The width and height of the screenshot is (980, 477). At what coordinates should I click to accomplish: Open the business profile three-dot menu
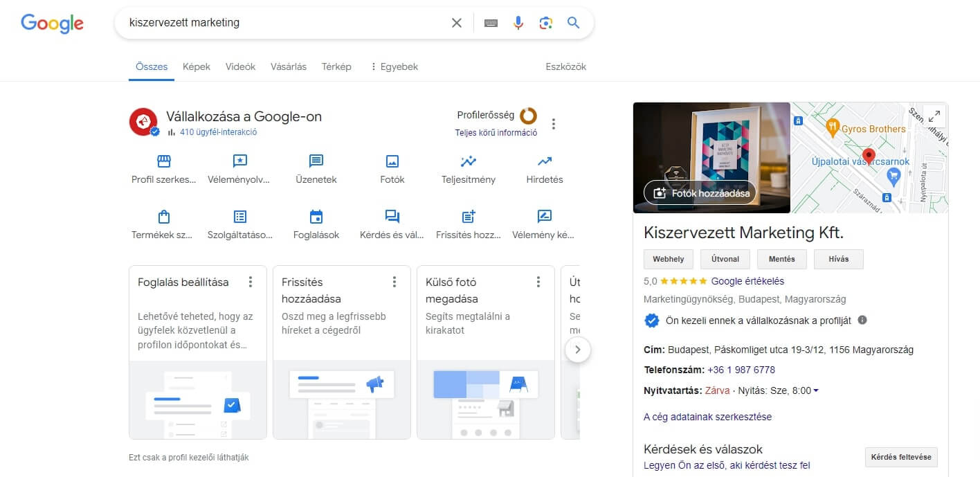553,124
